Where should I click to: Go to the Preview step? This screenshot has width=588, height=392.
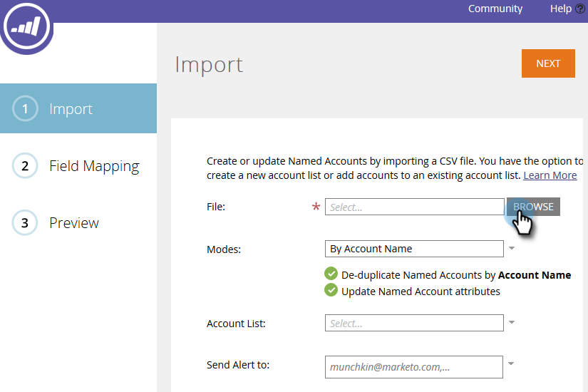coord(74,223)
